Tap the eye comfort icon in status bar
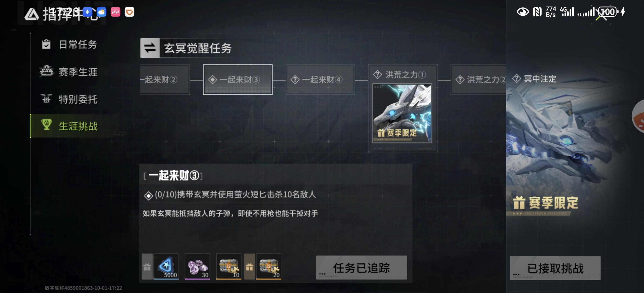Image resolution: width=644 pixels, height=293 pixels. 522,12
